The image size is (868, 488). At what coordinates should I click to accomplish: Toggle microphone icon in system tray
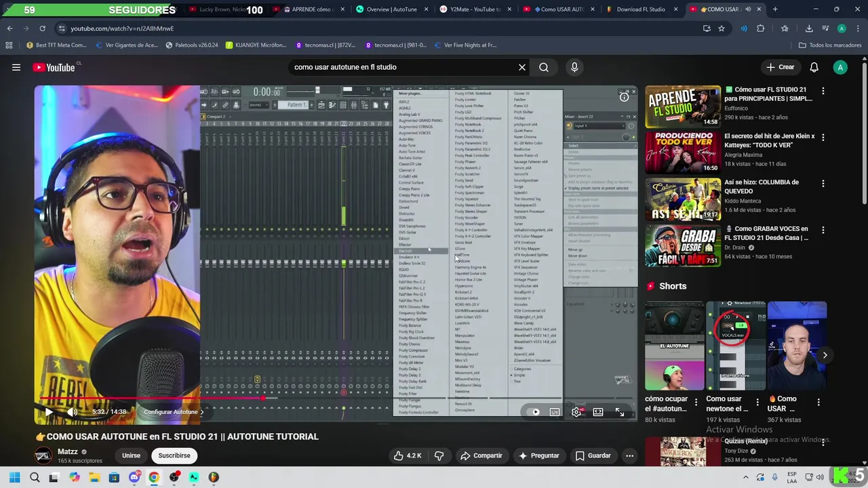point(775,477)
